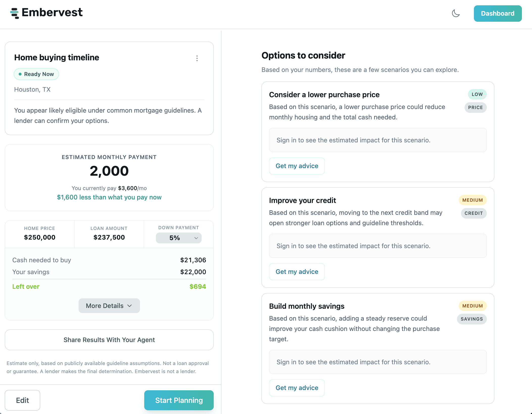Click Share Results With Your Agent

pyautogui.click(x=109, y=340)
